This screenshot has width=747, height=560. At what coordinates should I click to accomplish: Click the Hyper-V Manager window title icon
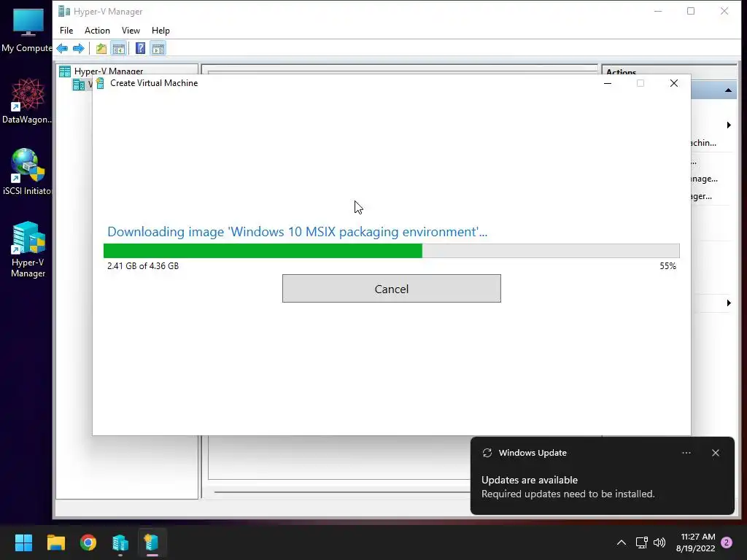(x=63, y=11)
